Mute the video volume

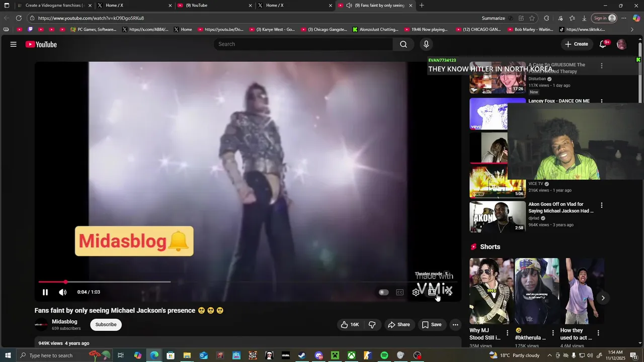click(63, 292)
